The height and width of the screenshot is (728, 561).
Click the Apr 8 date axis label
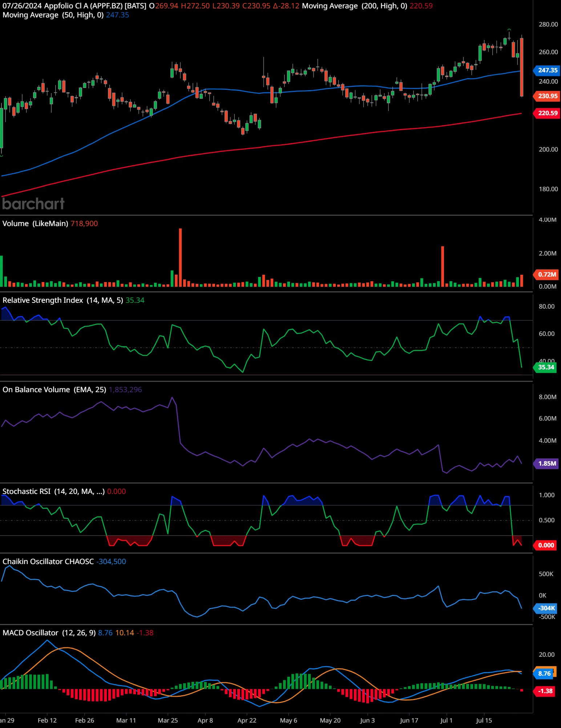click(x=205, y=720)
